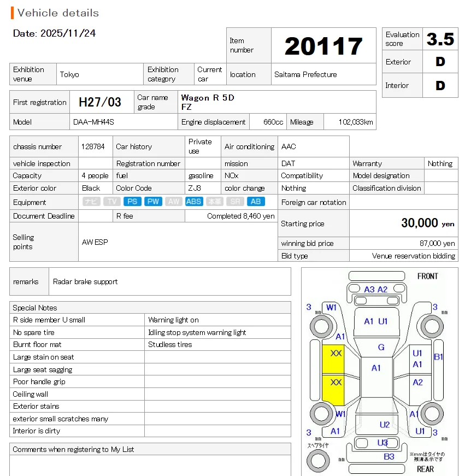Click the AAC air conditioning value
The image size is (459, 476).
click(289, 146)
